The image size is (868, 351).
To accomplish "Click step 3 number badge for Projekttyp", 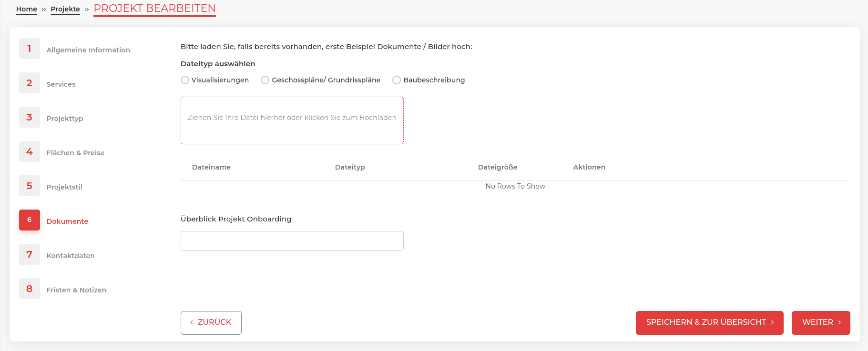I will pyautogui.click(x=30, y=117).
